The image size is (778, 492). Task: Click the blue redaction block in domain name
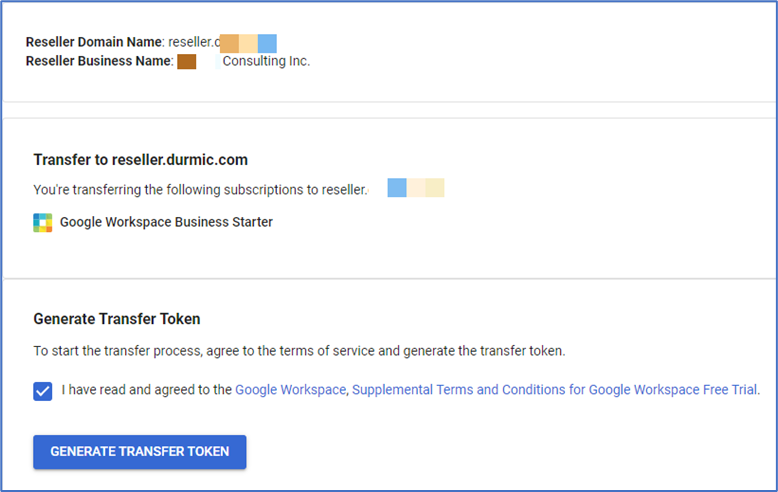(267, 44)
